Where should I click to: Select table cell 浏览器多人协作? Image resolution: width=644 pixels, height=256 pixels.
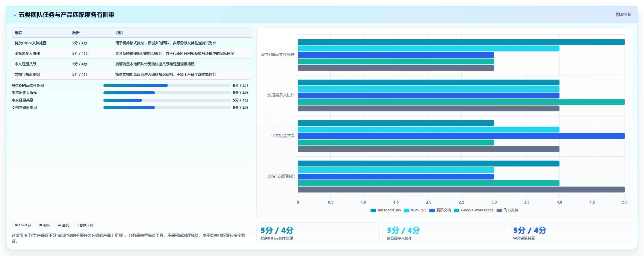(x=27, y=54)
